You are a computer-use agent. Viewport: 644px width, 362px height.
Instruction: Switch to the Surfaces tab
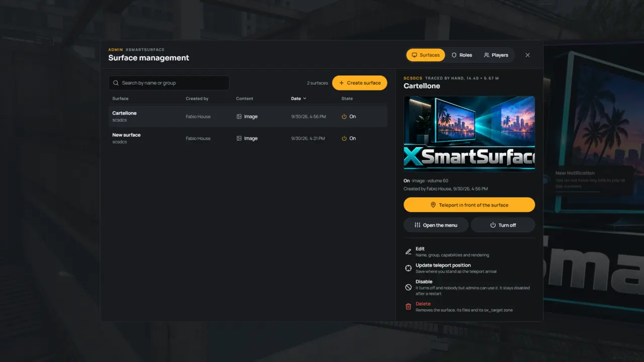[426, 55]
